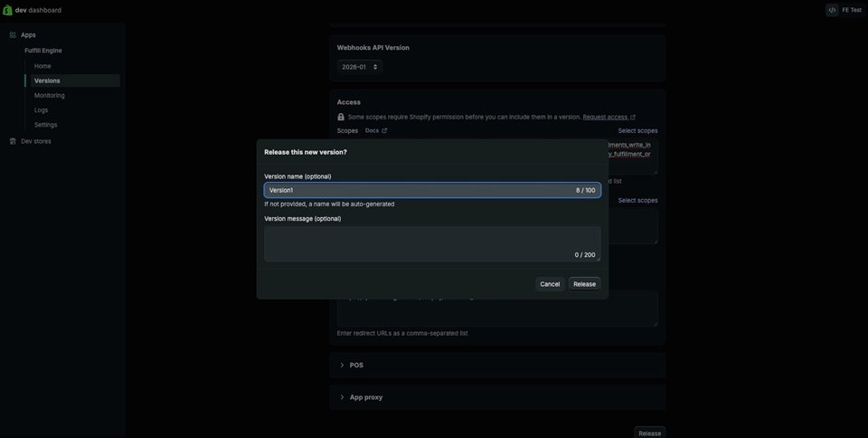Go to Home in the sidebar
The image size is (868, 438).
pyautogui.click(x=42, y=66)
